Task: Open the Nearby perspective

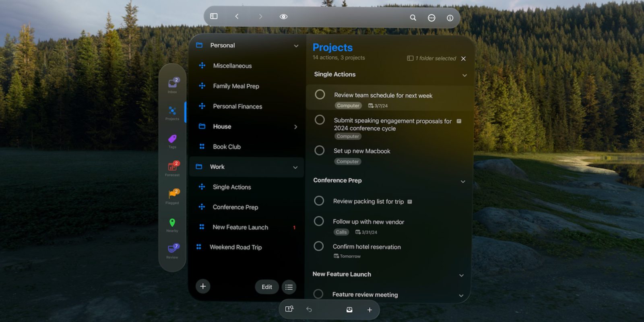Action: click(172, 225)
